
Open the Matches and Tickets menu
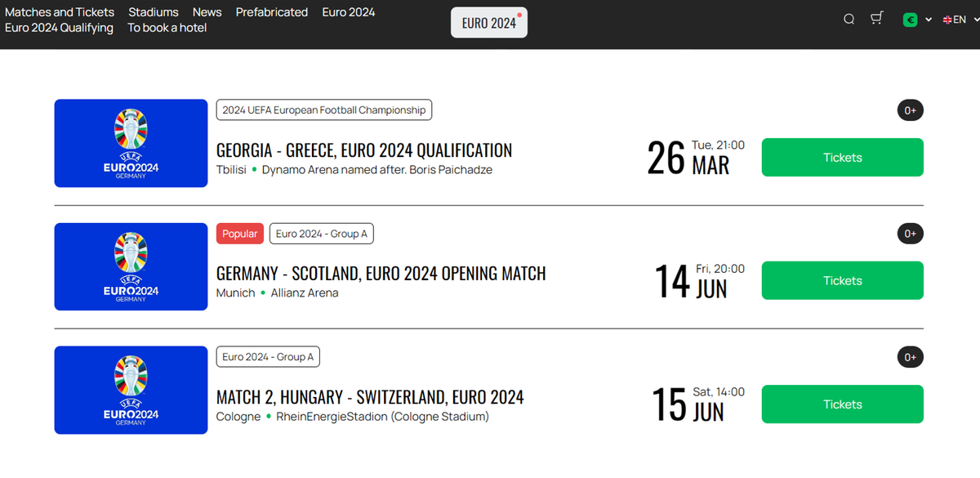tap(60, 12)
